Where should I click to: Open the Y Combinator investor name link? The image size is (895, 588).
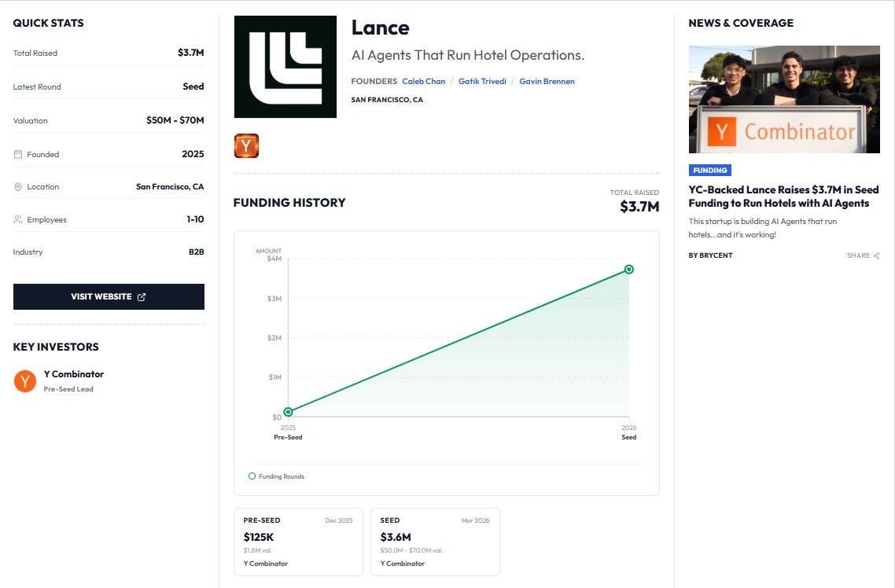pyautogui.click(x=74, y=374)
